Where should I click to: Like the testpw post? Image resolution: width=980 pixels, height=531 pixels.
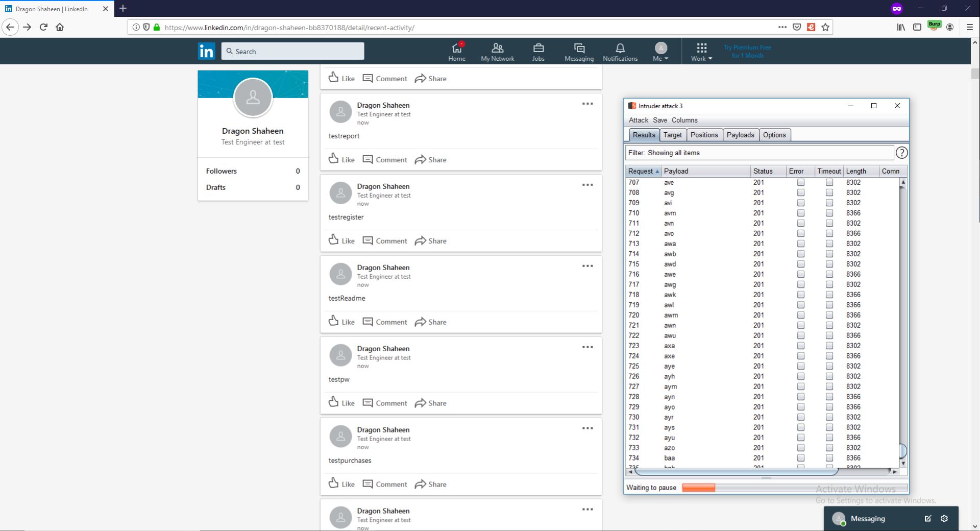click(341, 403)
